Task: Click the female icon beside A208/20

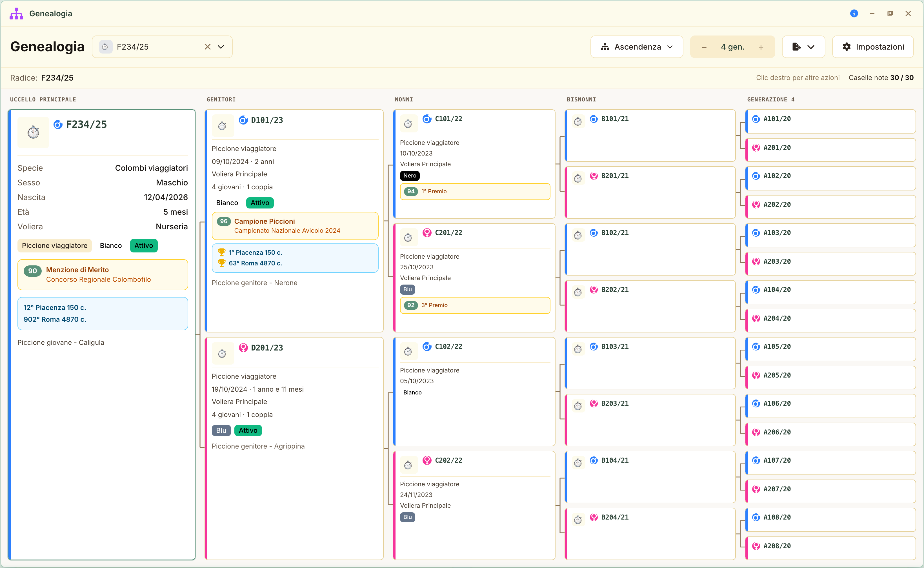Action: pos(756,546)
